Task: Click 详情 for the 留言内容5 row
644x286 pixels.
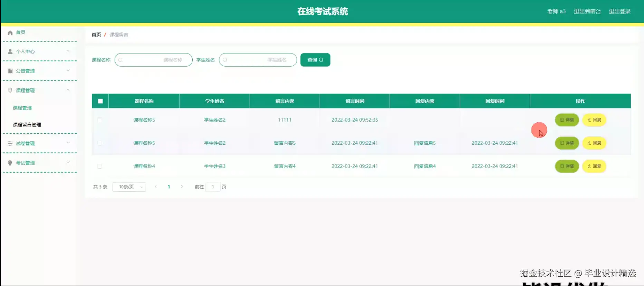Action: coord(567,143)
